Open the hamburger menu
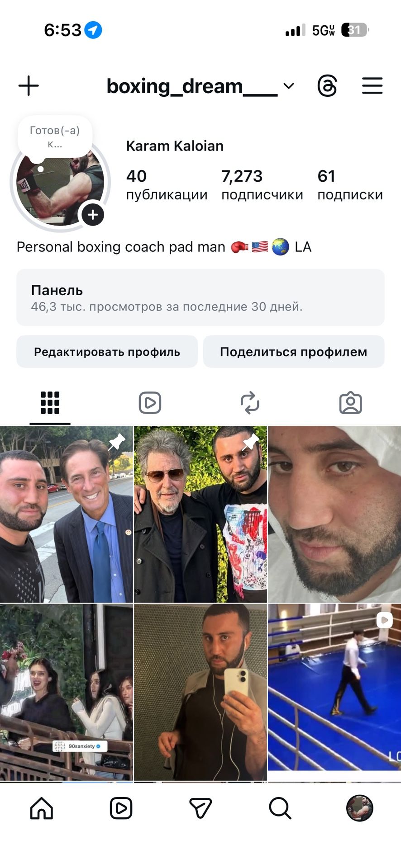 (372, 86)
